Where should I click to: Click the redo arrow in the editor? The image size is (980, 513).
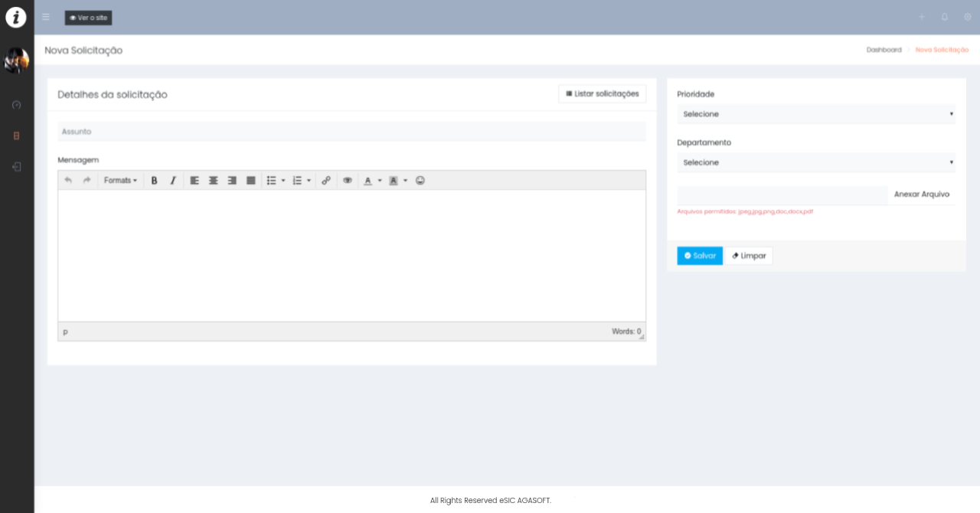pos(87,181)
